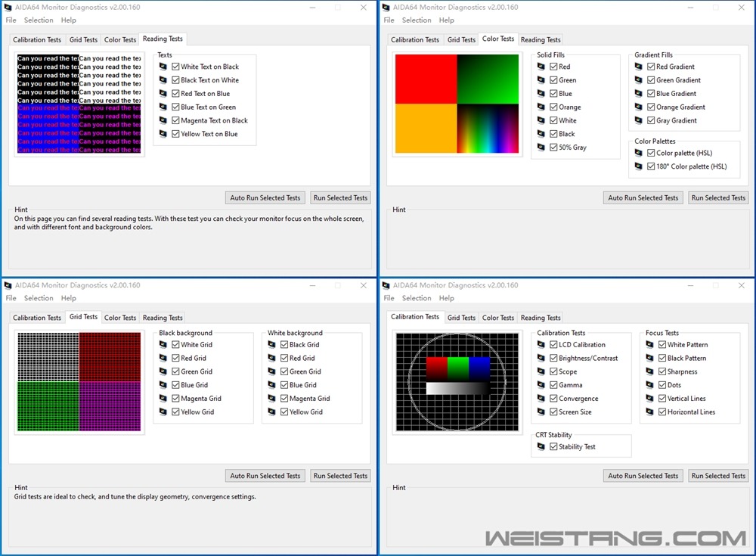Click Auto Run Selected Tests in Grid Tests window
Viewport: 756px width, 556px height.
[x=265, y=476]
